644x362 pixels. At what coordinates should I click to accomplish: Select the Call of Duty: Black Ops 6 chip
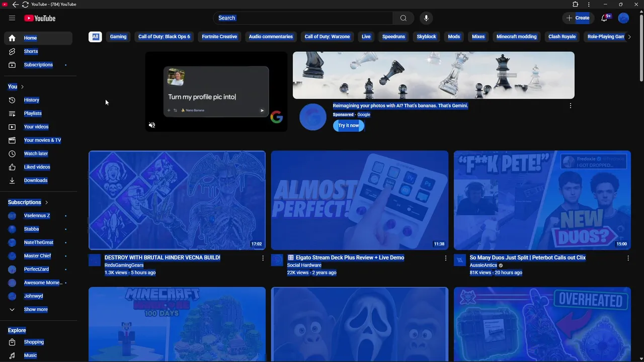164,37
